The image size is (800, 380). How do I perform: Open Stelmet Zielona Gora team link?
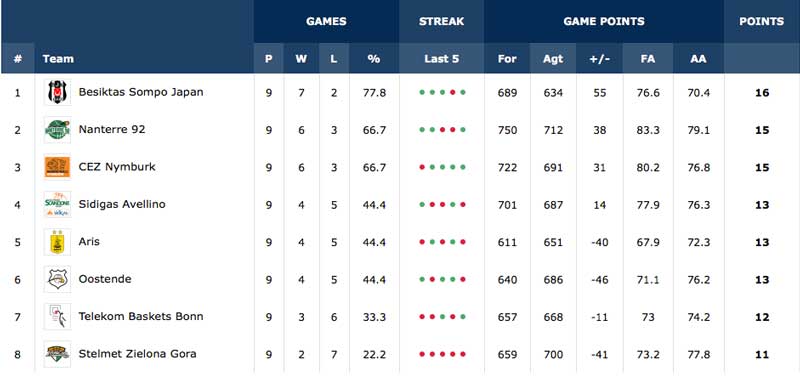[137, 354]
